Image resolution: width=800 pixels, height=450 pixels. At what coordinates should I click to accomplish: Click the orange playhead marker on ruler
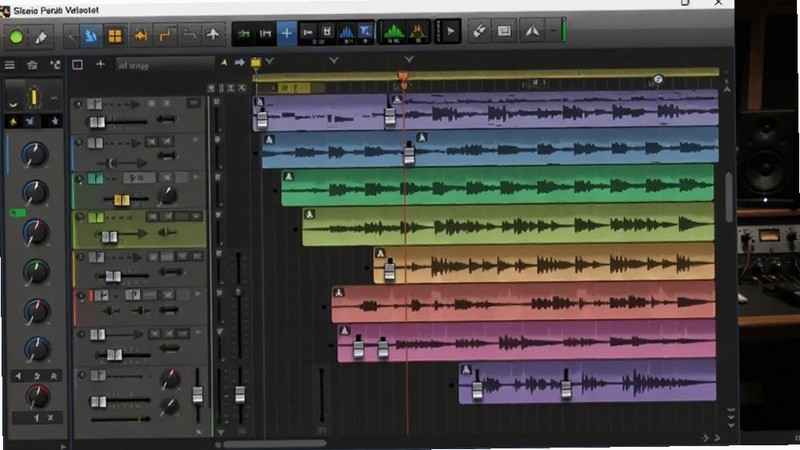[403, 78]
